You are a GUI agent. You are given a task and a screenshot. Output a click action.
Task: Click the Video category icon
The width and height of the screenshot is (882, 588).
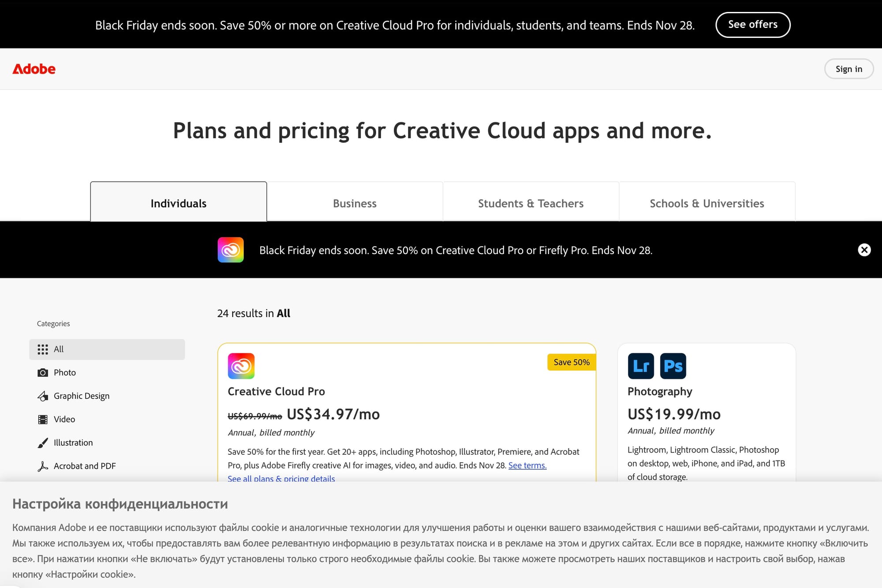click(43, 419)
